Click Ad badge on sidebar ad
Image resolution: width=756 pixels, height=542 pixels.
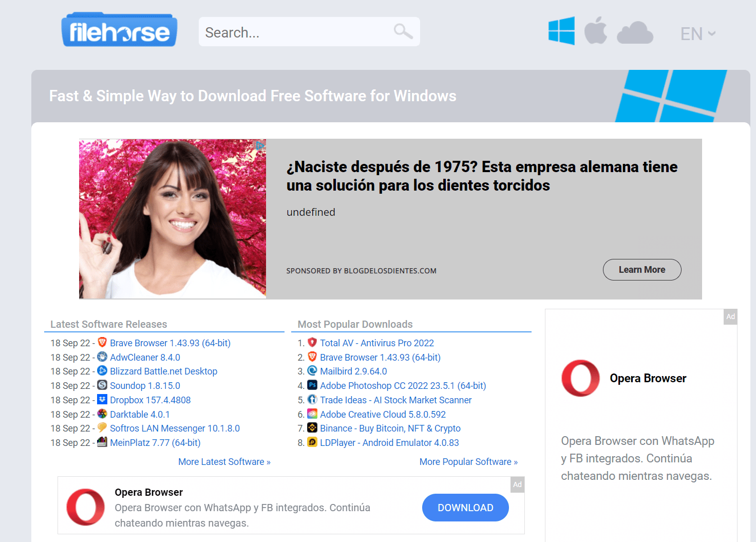click(730, 316)
